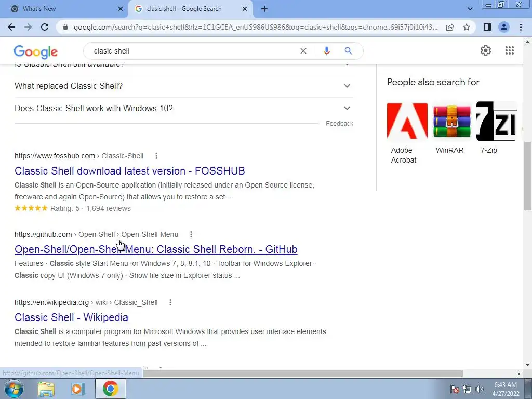Launch Windows Media Player from taskbar
532x399 pixels.
[78, 389]
